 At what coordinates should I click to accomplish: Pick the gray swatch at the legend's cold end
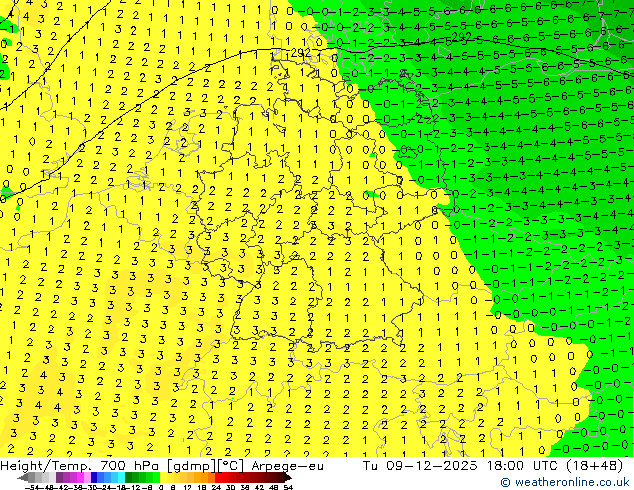coord(31,477)
